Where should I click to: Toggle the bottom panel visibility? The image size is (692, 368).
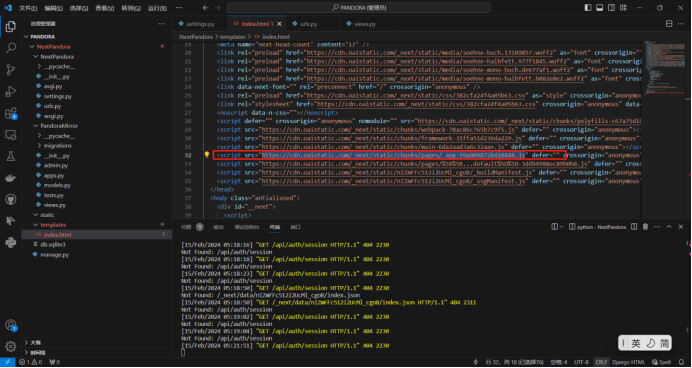599,8
